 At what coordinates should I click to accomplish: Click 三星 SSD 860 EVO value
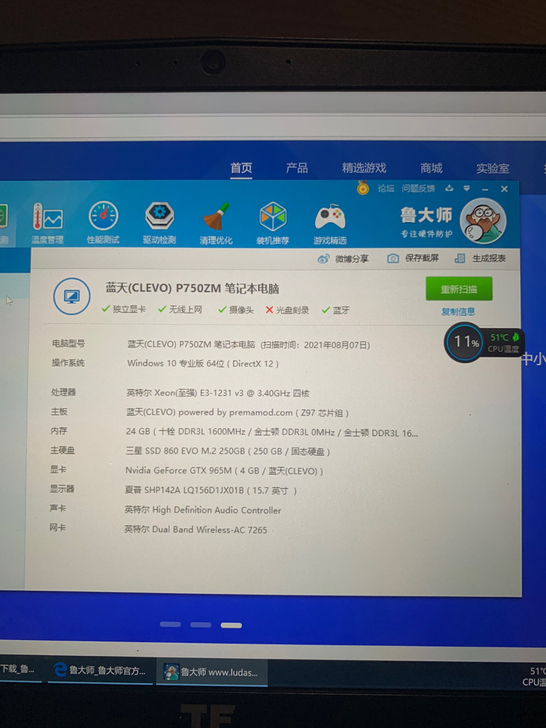click(228, 451)
